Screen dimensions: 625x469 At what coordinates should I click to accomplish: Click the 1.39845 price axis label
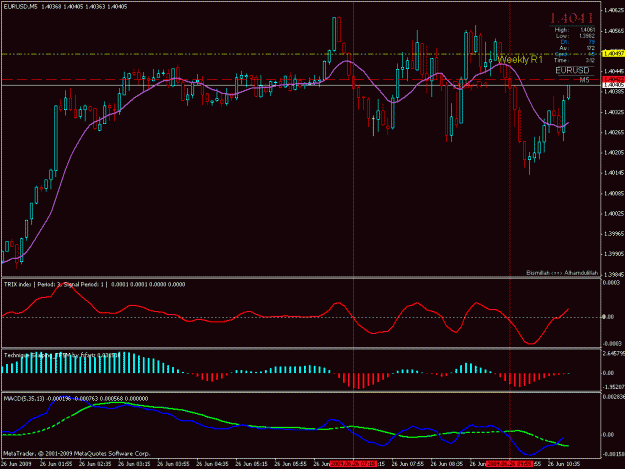pos(614,274)
